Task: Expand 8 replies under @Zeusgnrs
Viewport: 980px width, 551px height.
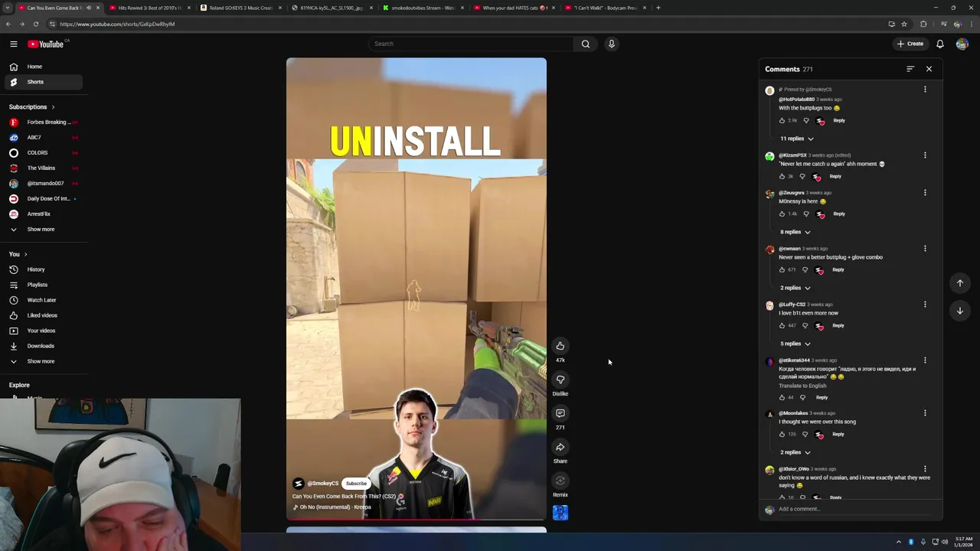Action: click(x=795, y=232)
